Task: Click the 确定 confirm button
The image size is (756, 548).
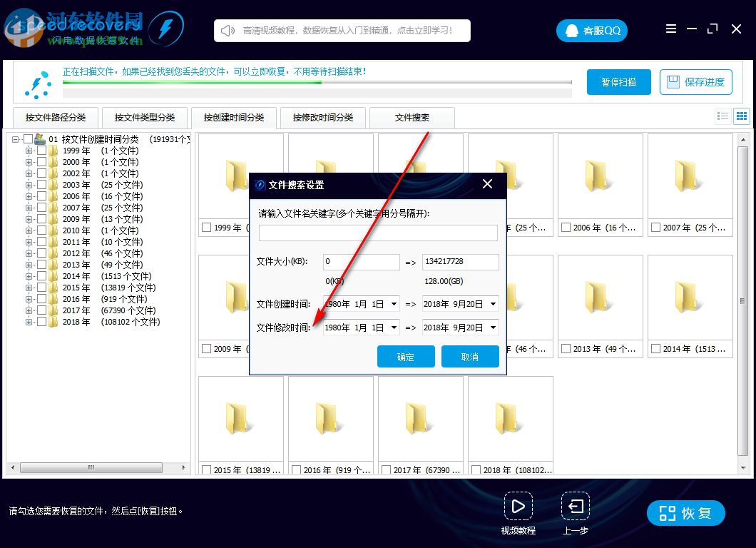Action: (x=405, y=357)
